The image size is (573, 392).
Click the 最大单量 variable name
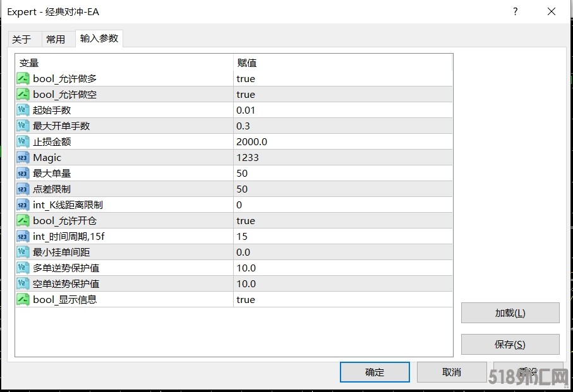(x=52, y=173)
